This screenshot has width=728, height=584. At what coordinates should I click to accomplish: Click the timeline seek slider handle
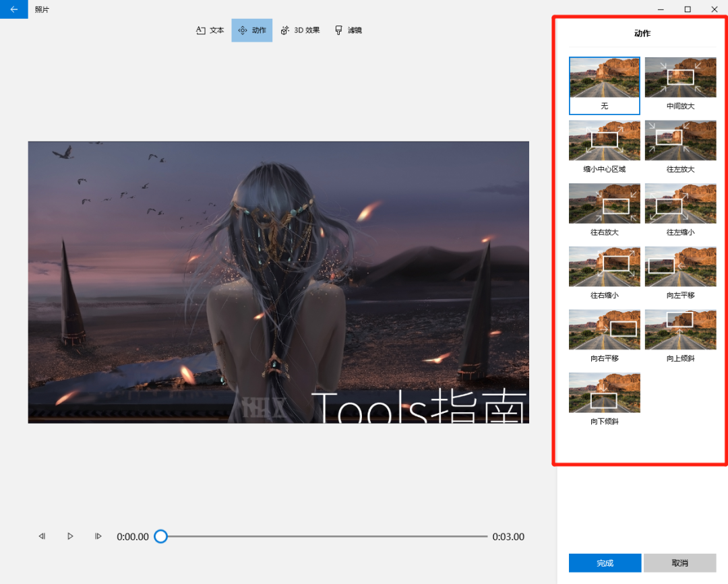click(x=160, y=536)
